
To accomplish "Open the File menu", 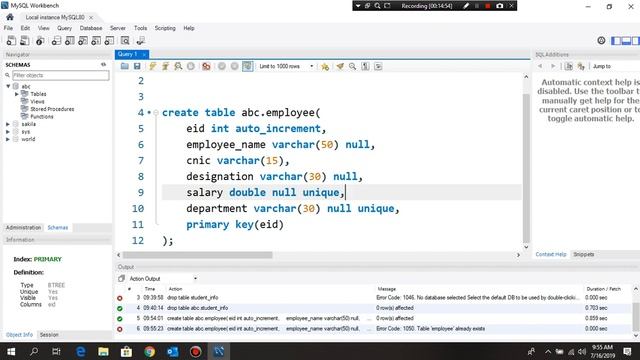I will (x=8, y=28).
